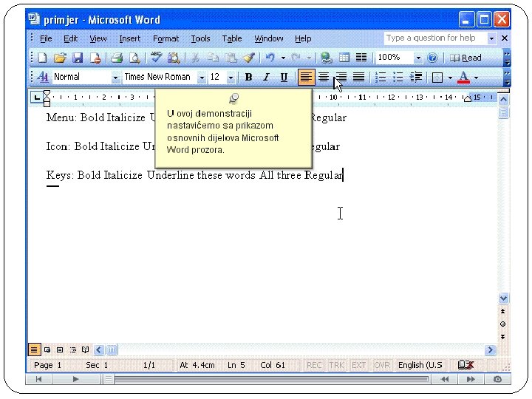Open the Research tool icon
532x399 pixels.
point(174,58)
